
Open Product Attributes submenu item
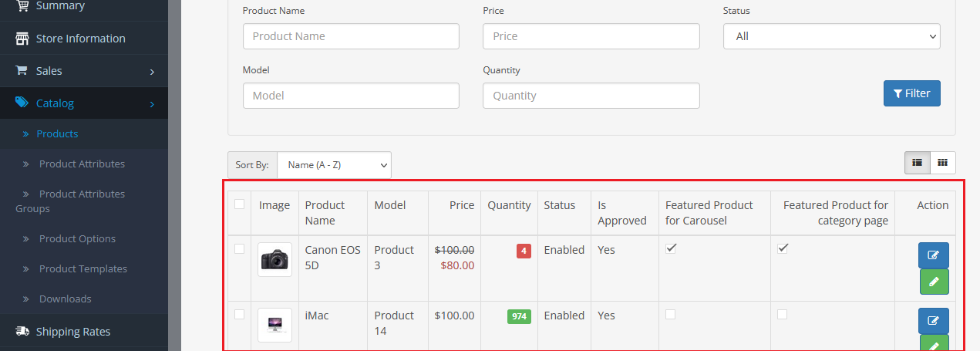click(82, 164)
